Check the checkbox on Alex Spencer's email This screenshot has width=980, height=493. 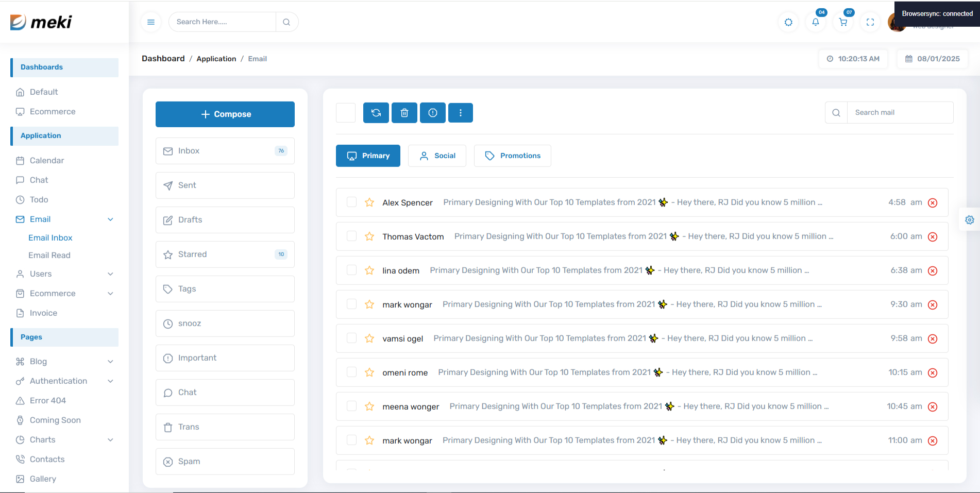(351, 202)
